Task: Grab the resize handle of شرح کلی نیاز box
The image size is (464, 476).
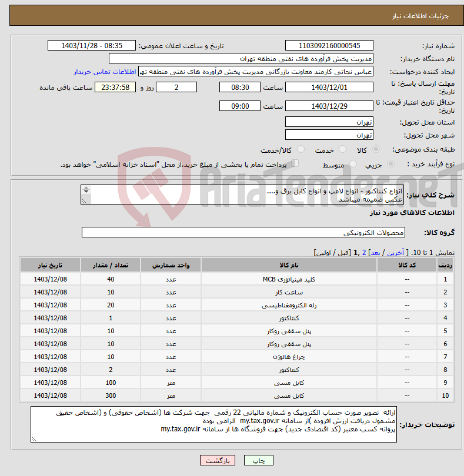Action: click(x=84, y=201)
